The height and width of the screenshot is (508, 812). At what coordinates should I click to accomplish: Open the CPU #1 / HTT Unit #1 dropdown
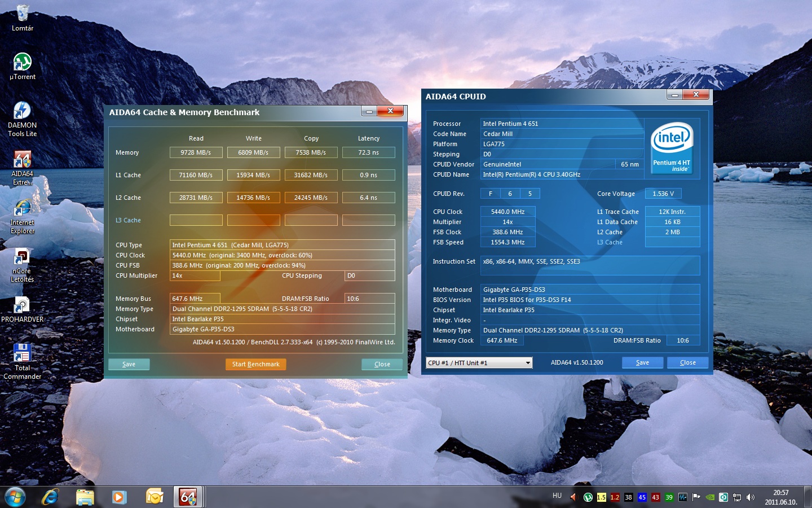pyautogui.click(x=479, y=363)
